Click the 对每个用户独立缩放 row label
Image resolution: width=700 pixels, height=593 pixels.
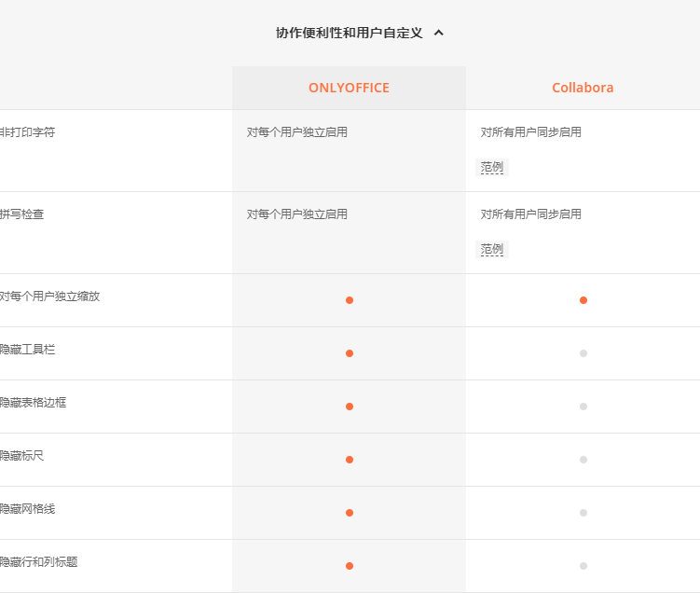click(49, 296)
